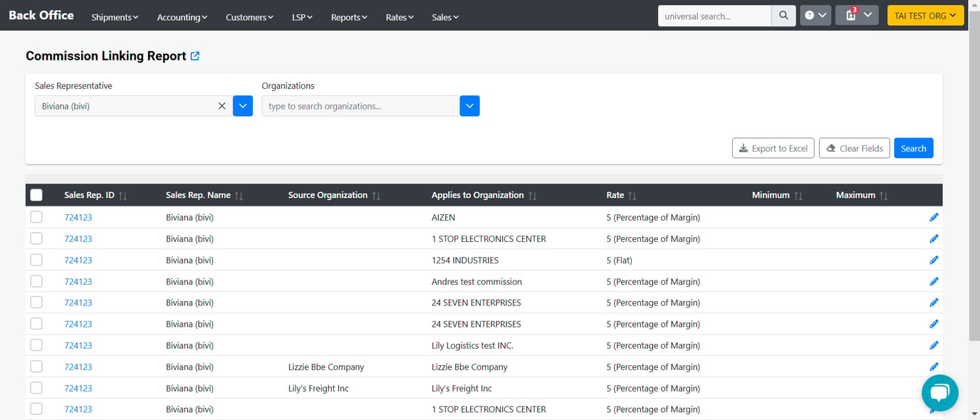Sort by Applies to Organization column

point(532,196)
